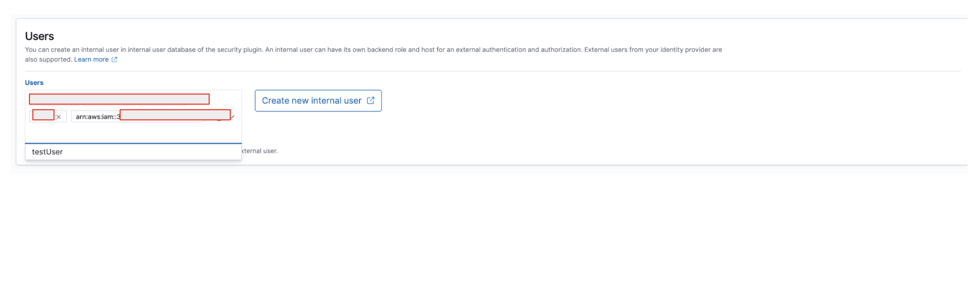This screenshot has width=980, height=283.
Task: Select the arn:aws:iam user chip
Action: coord(98,117)
